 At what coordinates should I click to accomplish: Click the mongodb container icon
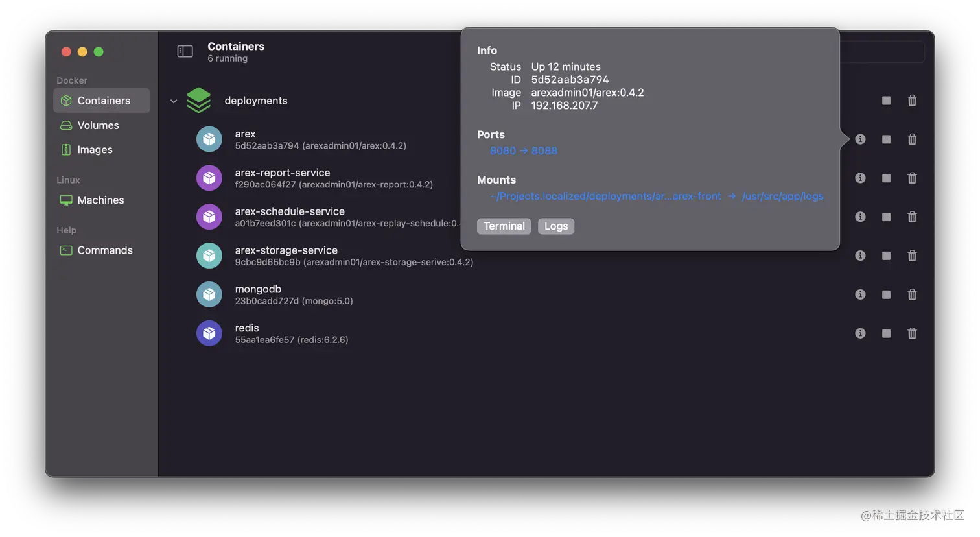pyautogui.click(x=209, y=295)
